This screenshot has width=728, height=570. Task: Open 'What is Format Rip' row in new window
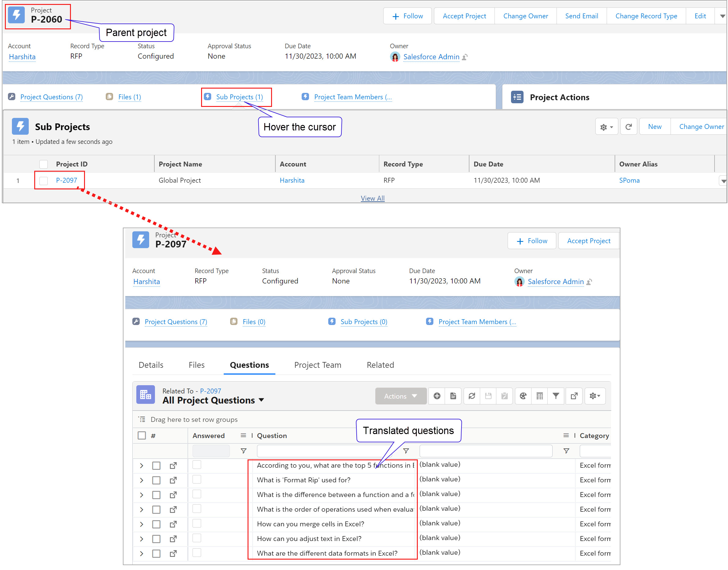173,480
